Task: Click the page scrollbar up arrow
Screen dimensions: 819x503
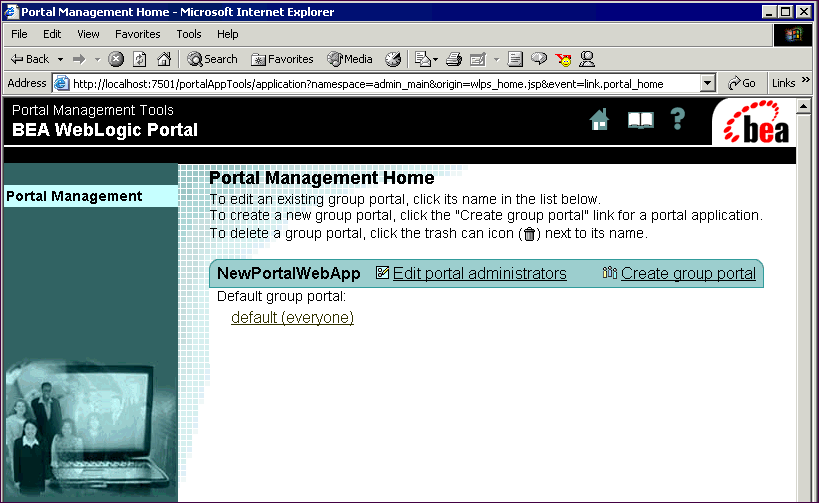Action: pos(804,107)
